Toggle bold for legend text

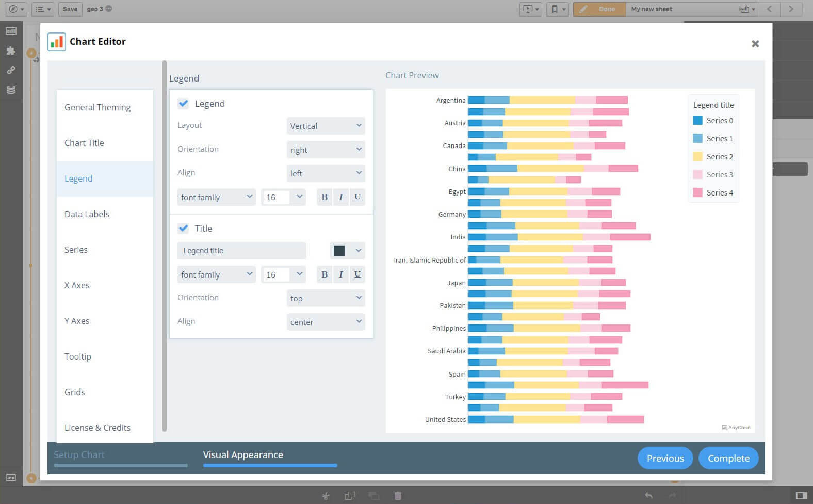point(324,197)
